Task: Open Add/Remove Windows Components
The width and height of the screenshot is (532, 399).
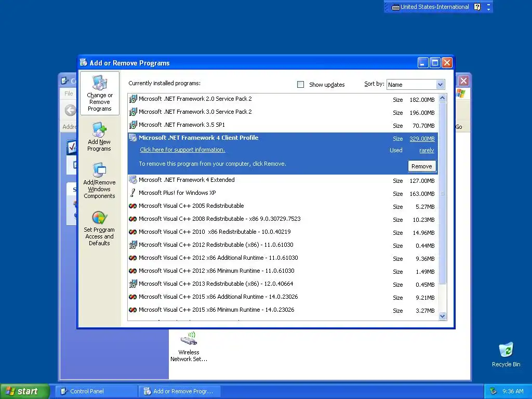Action: pyautogui.click(x=99, y=180)
